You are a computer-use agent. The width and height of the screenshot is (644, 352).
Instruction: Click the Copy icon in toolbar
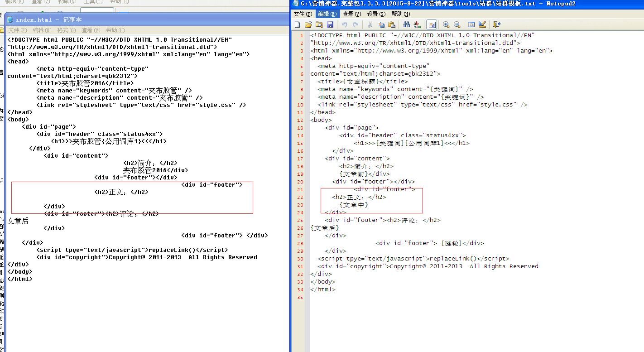[x=381, y=24]
